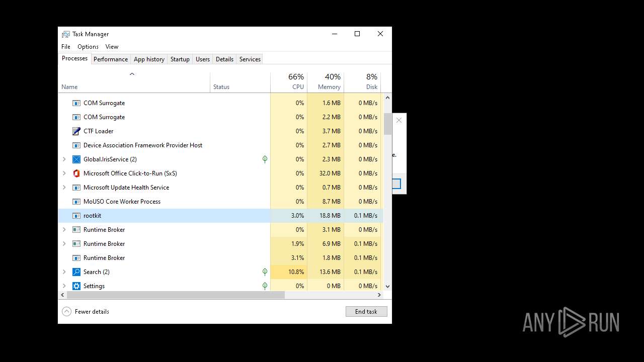Viewport: 644px width, 362px height.
Task: Click the vertical scrollbar up arrow
Action: [387, 98]
